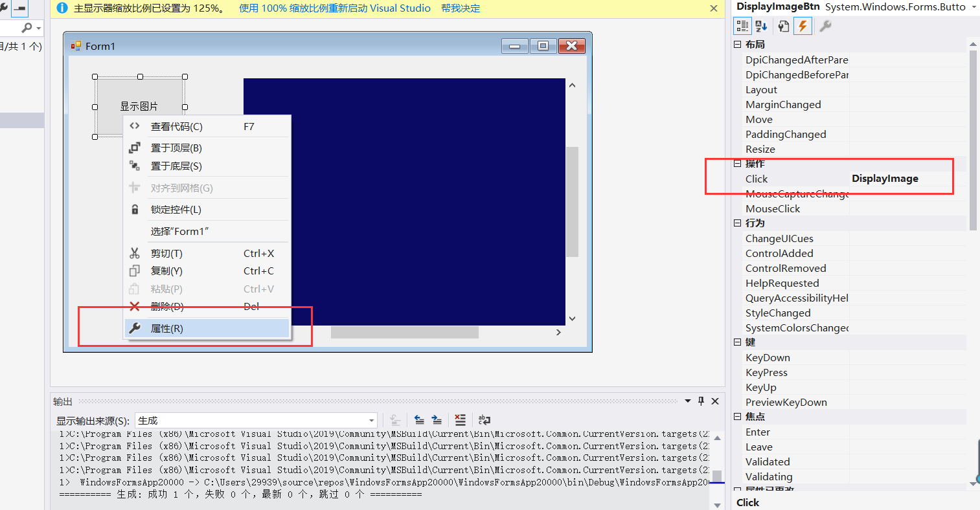Open the Property Pages icon
The height and width of the screenshot is (510, 980).
pos(782,26)
